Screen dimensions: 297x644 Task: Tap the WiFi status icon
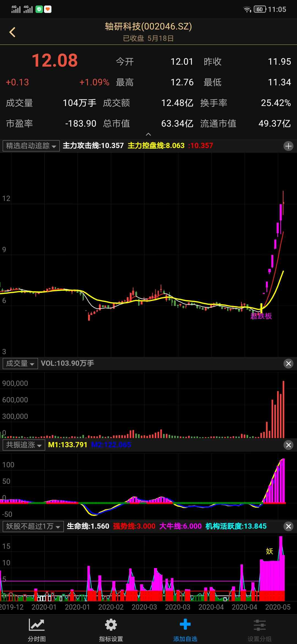[x=247, y=10]
